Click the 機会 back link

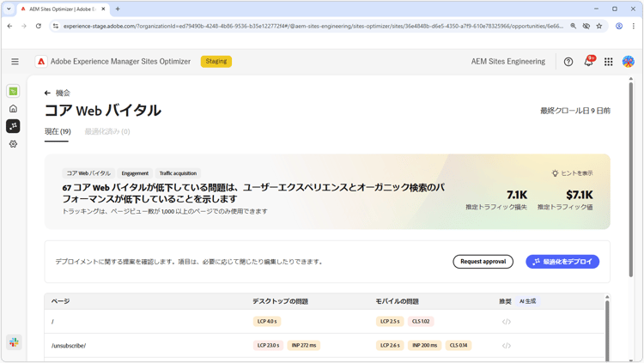click(x=63, y=94)
